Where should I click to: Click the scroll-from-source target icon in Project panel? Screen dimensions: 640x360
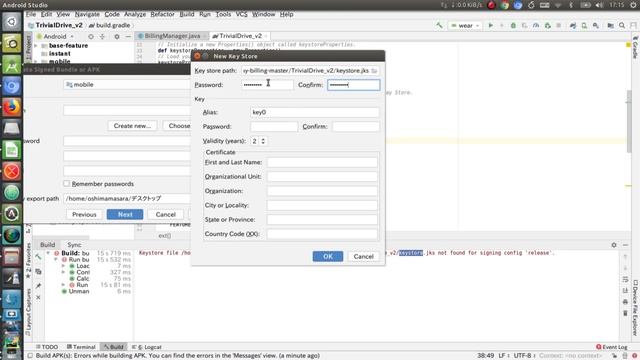point(91,36)
